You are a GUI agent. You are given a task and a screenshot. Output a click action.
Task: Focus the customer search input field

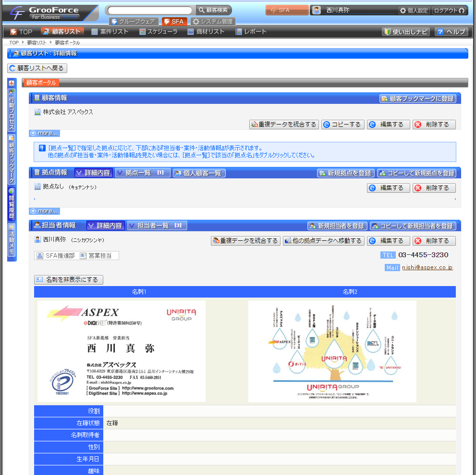point(150,10)
